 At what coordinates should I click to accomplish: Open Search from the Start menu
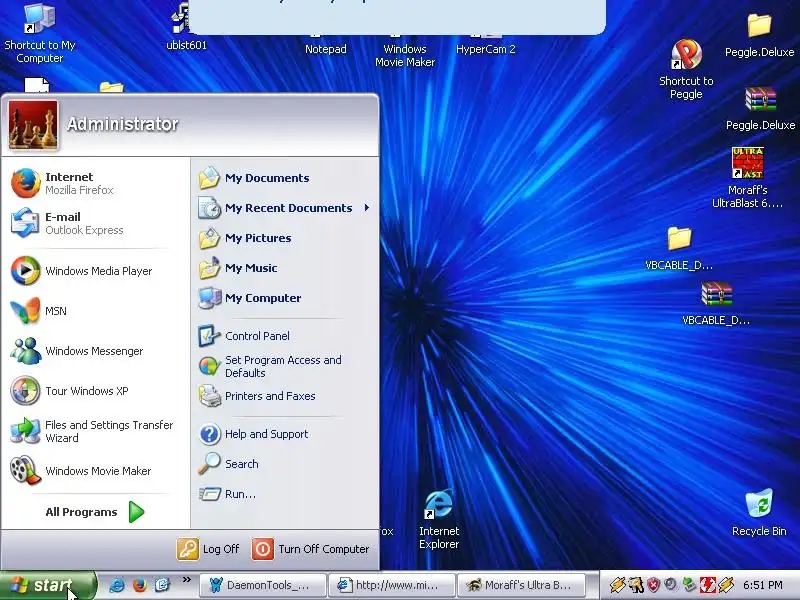point(284,464)
